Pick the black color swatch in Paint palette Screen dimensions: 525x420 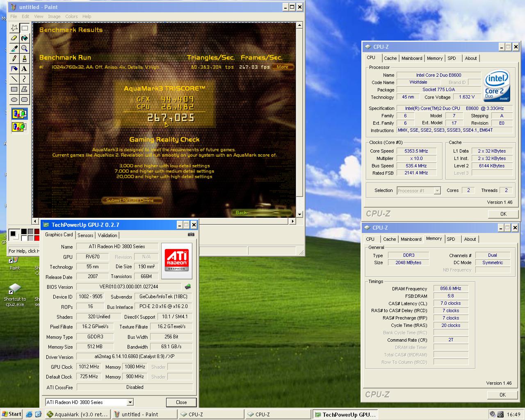24,232
